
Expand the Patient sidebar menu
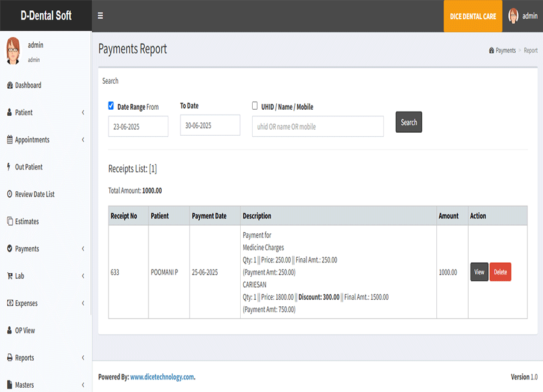(x=24, y=113)
